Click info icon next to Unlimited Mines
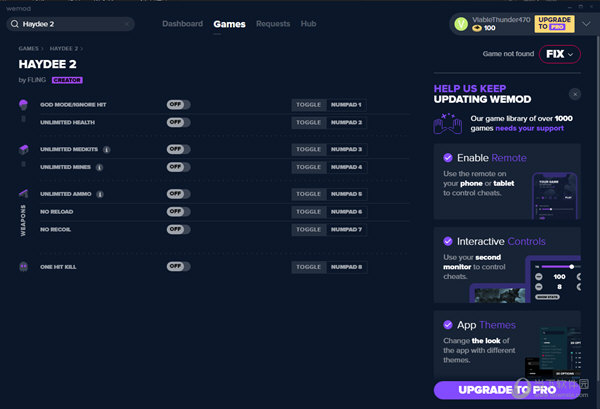Image resolution: width=600 pixels, height=409 pixels. coord(99,168)
